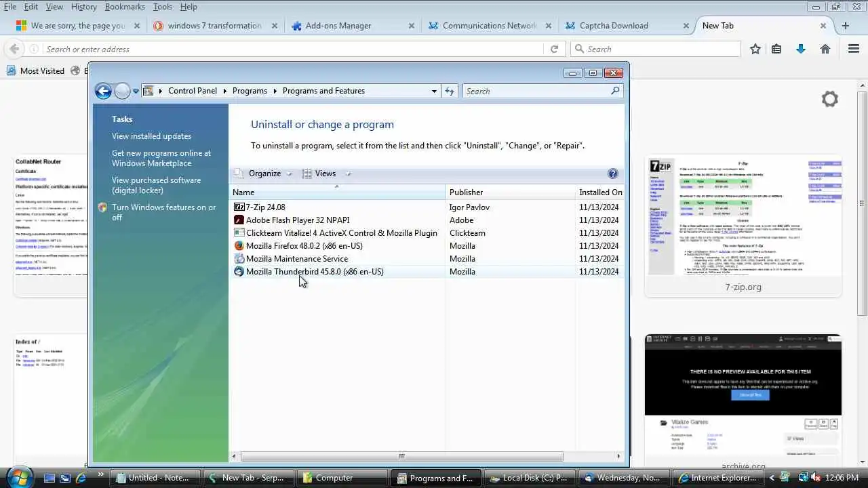Click View installed updates link
Image resolution: width=868 pixels, height=488 pixels.
(x=151, y=136)
